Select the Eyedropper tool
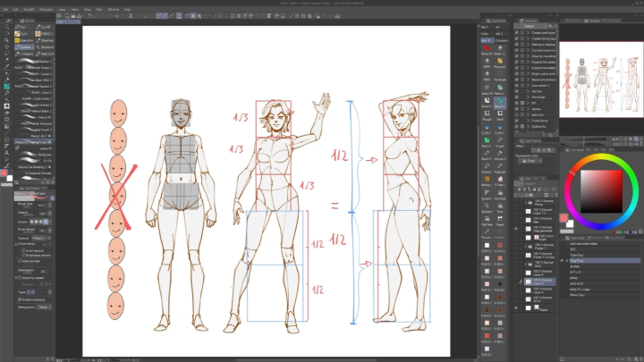Screen dimensions: 644x362 coord(6,66)
